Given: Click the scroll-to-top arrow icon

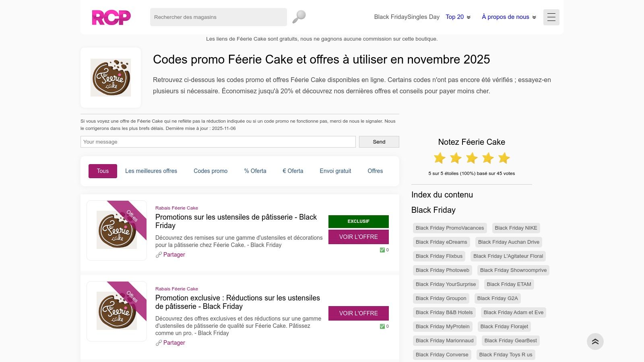Looking at the screenshot, I should pos(595,341).
